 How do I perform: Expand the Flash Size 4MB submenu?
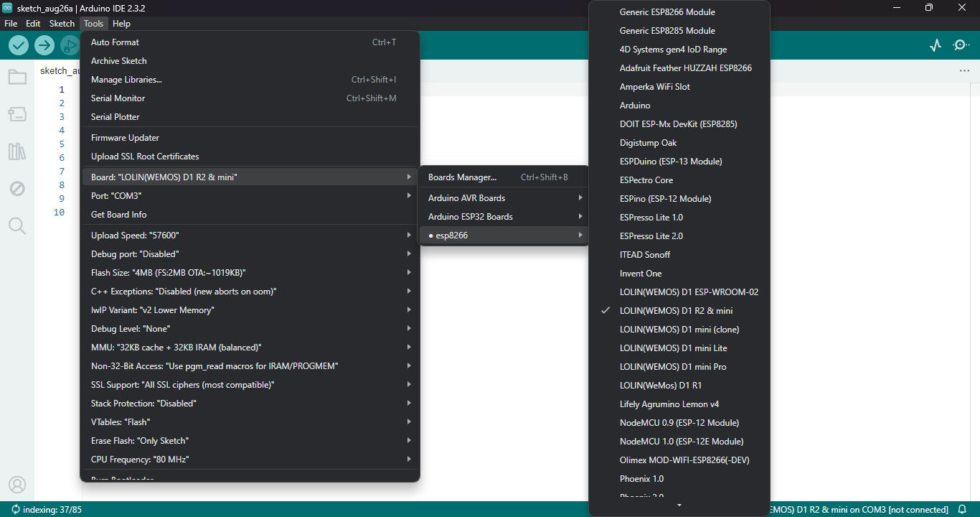pos(250,273)
